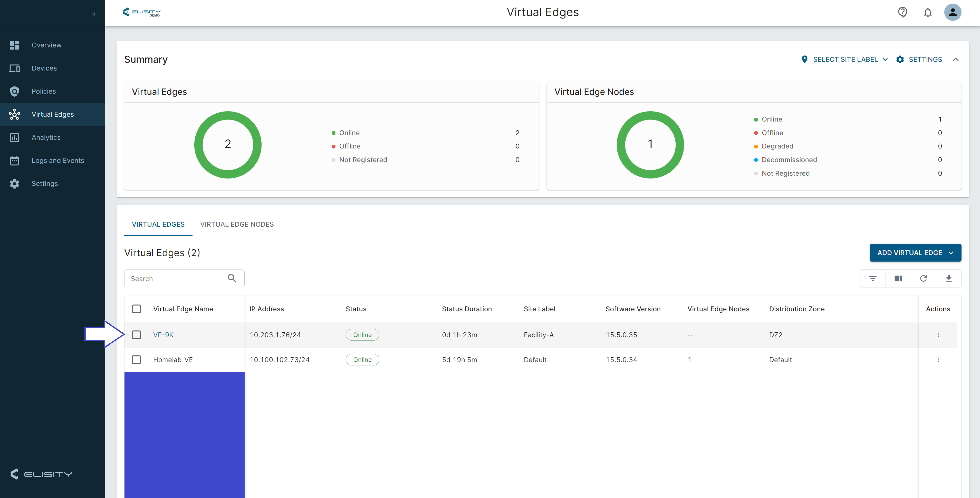The image size is (980, 498).
Task: Tick the VE-9K row checkbox
Action: tap(136, 335)
